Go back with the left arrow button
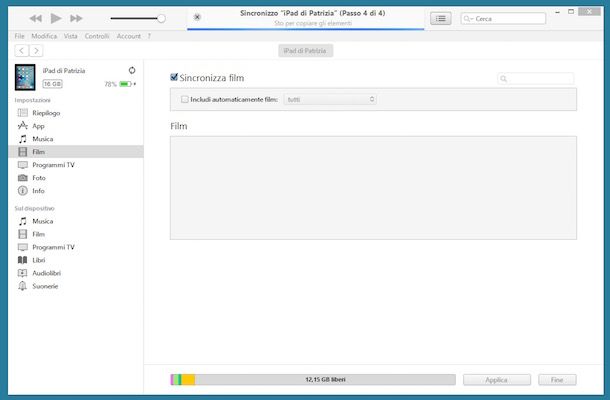 point(22,51)
